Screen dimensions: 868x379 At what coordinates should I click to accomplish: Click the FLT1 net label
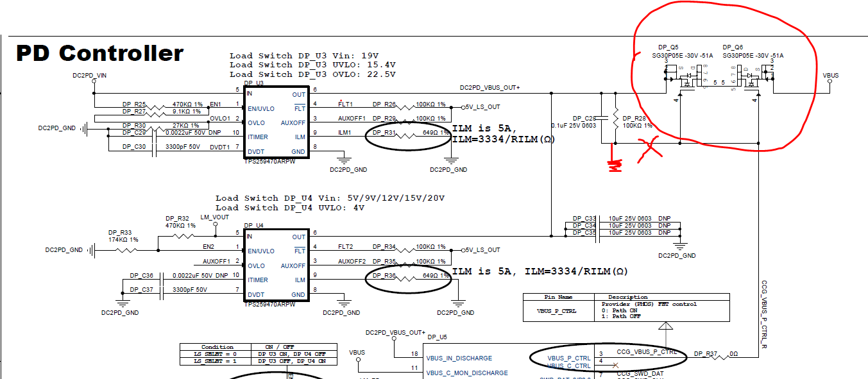[x=345, y=104]
